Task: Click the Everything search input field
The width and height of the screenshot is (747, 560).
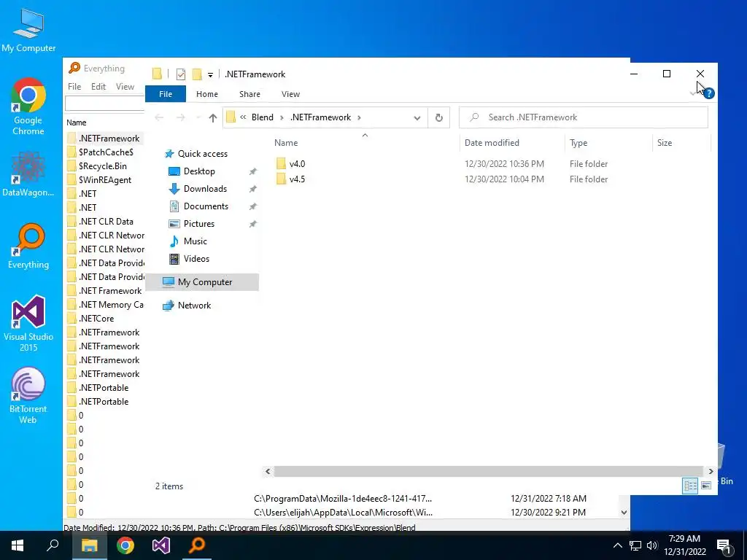Action: click(x=105, y=104)
